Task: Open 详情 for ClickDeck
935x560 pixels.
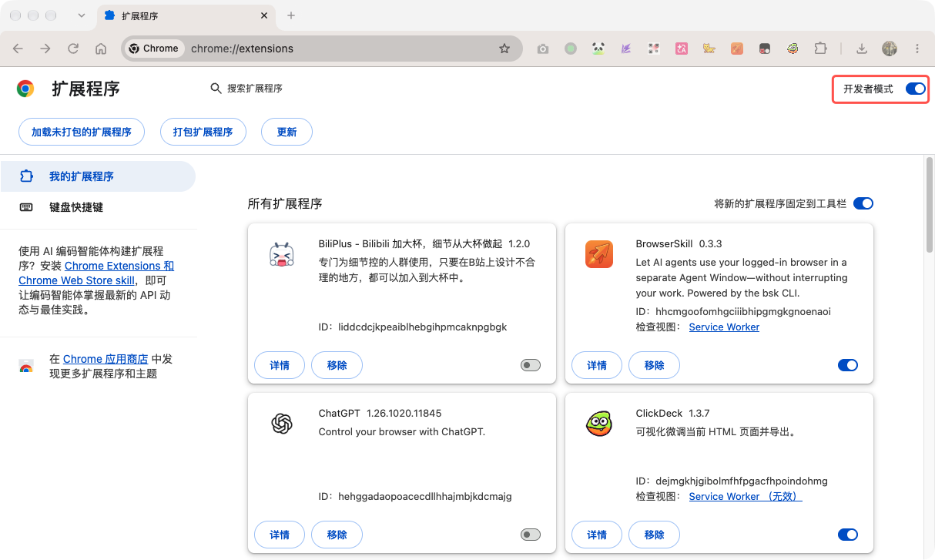Action: [x=597, y=535]
